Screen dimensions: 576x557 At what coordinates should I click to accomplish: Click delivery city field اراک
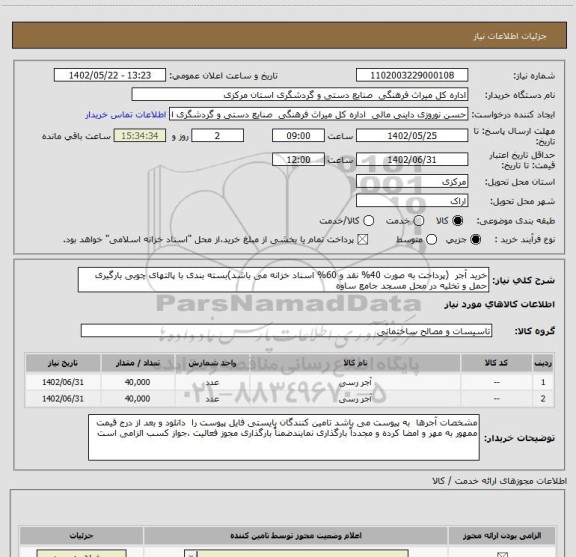(412, 201)
